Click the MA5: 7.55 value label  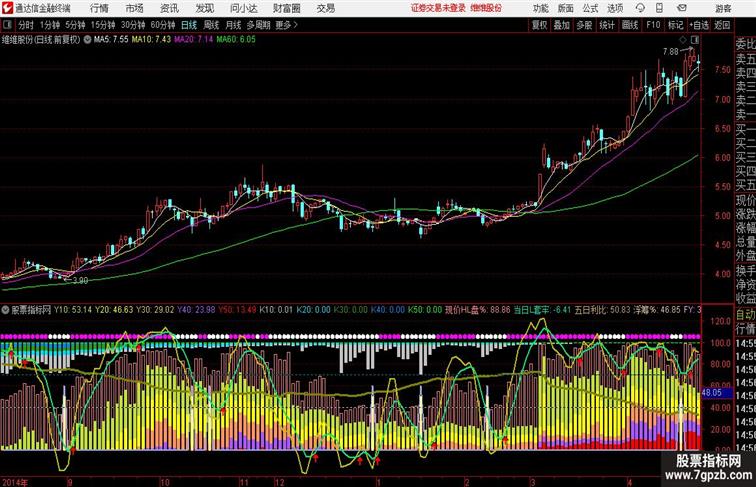point(111,40)
